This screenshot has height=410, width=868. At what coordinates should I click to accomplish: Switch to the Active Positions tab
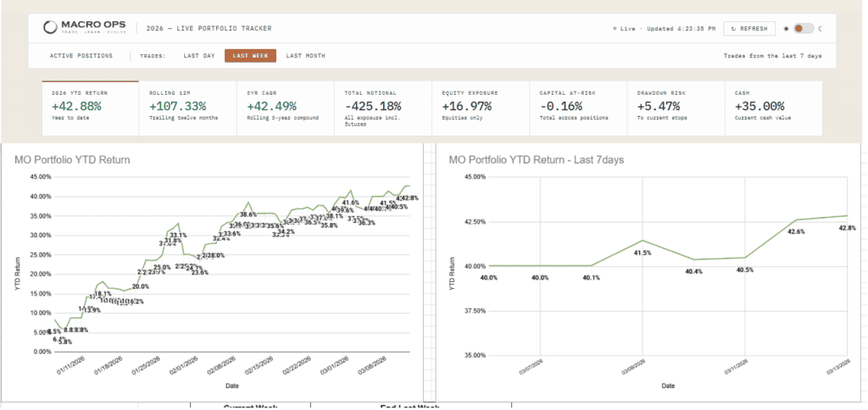pos(81,56)
